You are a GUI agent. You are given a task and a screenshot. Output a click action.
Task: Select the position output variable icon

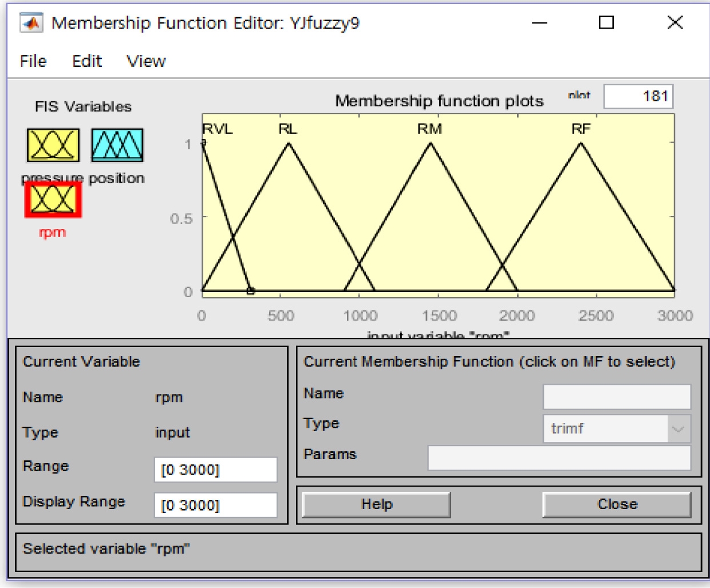[117, 145]
